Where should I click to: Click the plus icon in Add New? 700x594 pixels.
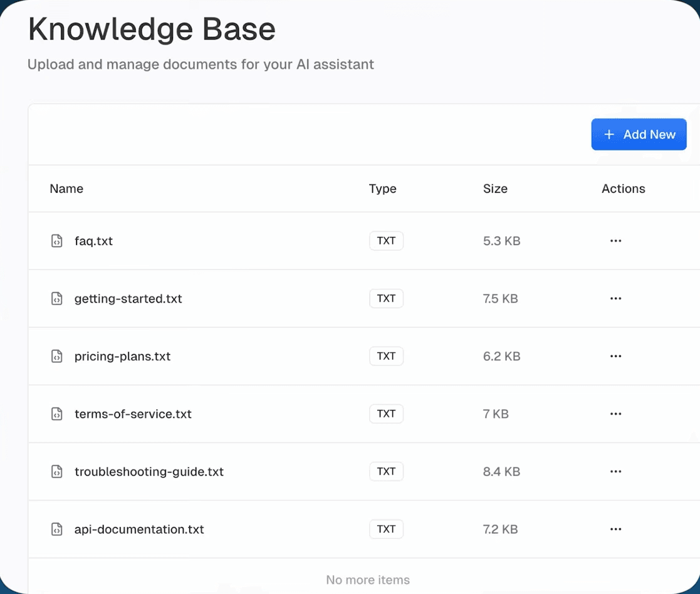click(x=609, y=135)
